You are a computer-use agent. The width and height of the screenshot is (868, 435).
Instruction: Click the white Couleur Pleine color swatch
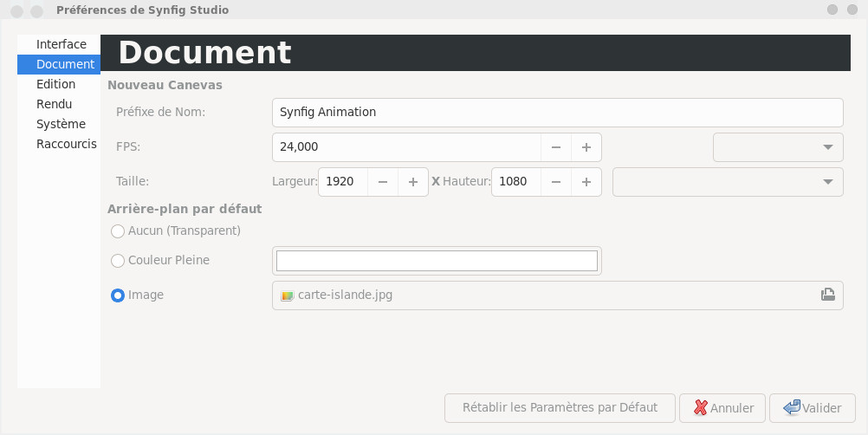pyautogui.click(x=437, y=261)
